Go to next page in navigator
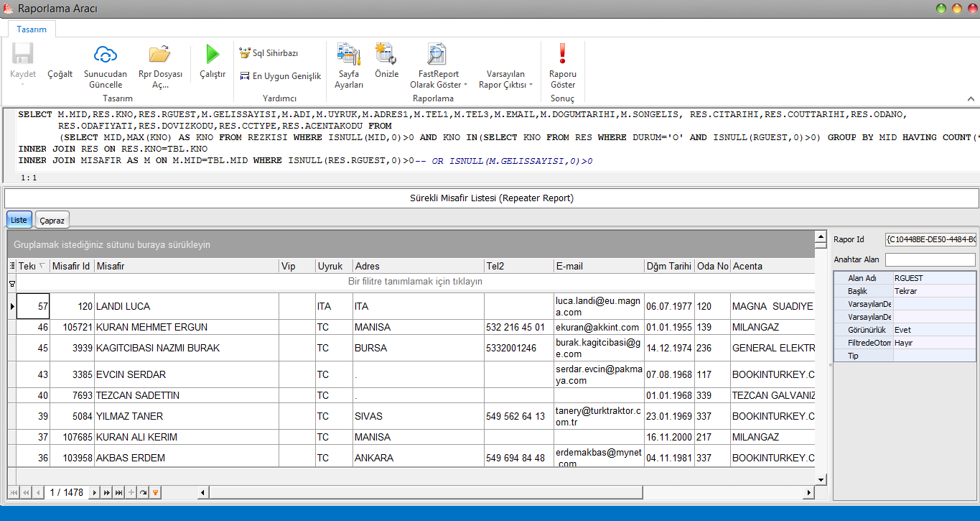 click(x=107, y=492)
